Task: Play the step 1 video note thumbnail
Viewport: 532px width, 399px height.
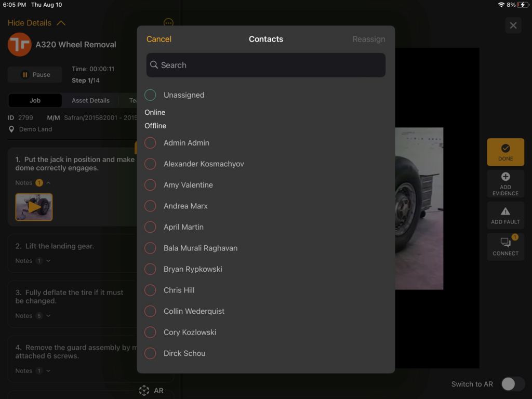Action: pyautogui.click(x=34, y=207)
